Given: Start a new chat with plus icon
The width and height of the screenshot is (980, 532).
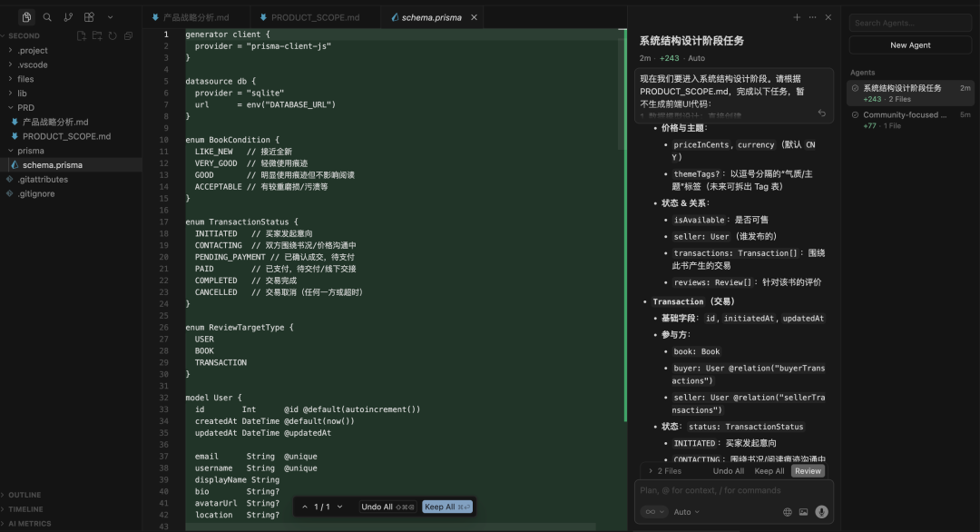Looking at the screenshot, I should point(797,17).
